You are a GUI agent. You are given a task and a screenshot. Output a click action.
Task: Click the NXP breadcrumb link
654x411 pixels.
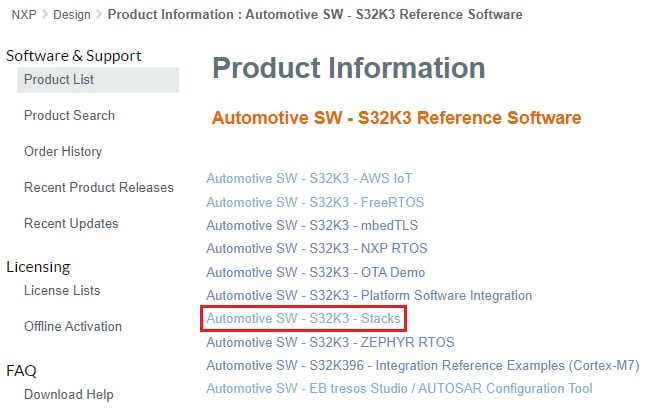pyautogui.click(x=23, y=15)
